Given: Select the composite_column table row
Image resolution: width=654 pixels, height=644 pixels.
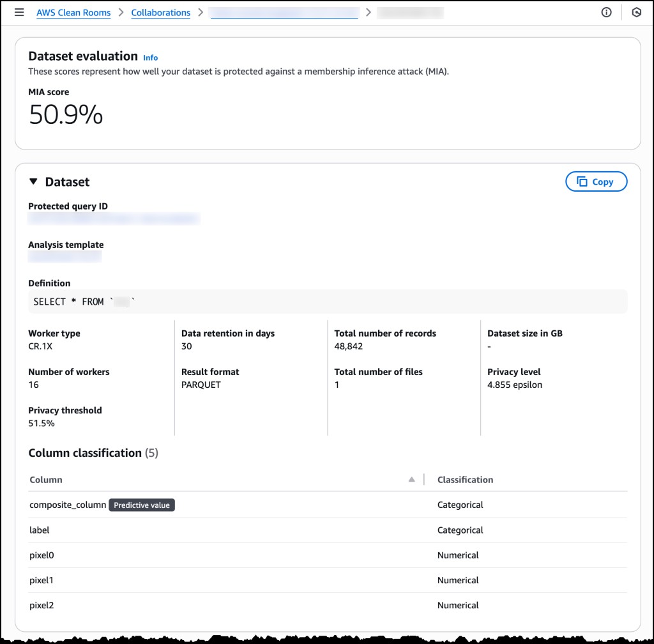Looking at the screenshot, I should pyautogui.click(x=68, y=505).
